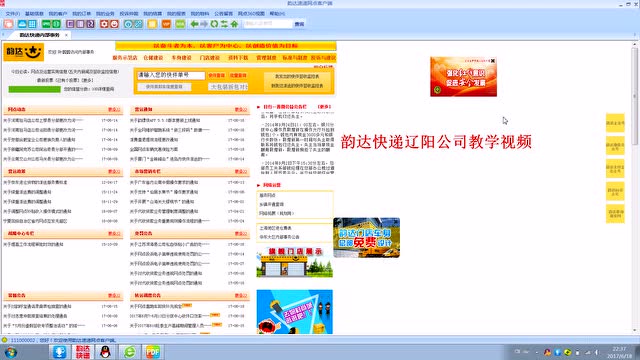
Task: Open the green e browser in taskbar
Action: point(129,352)
